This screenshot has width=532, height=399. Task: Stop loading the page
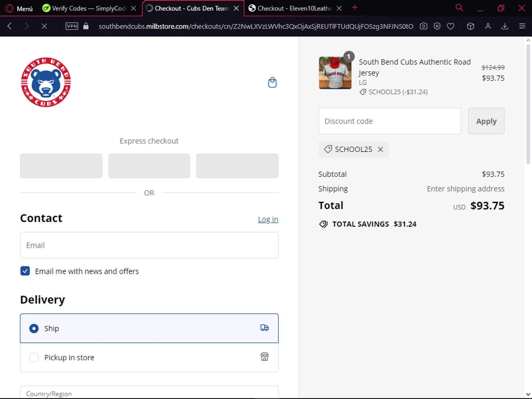pyautogui.click(x=44, y=26)
